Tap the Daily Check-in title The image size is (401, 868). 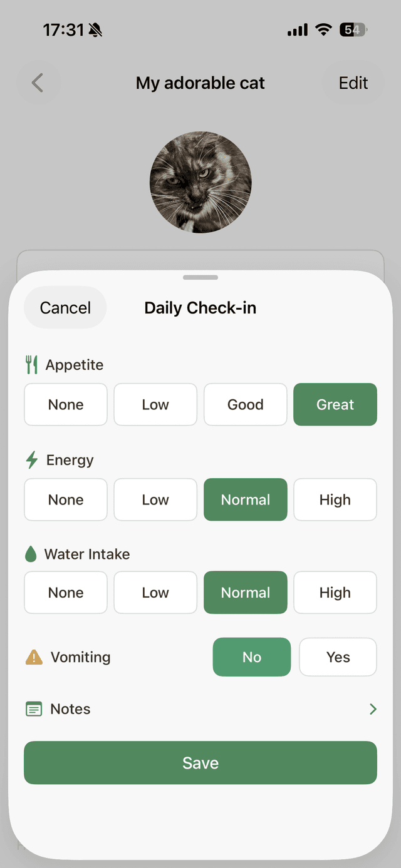200,307
